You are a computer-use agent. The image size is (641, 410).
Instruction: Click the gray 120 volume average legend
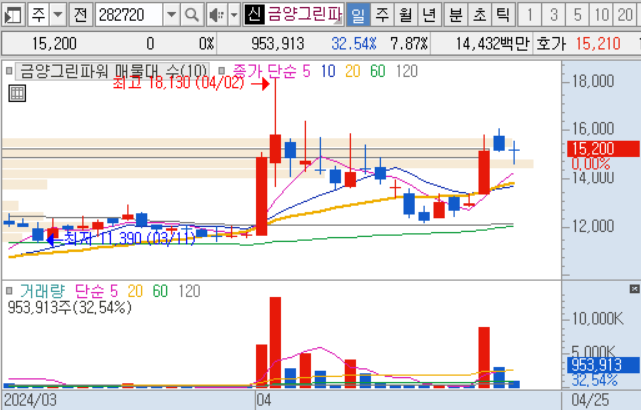pos(189,291)
